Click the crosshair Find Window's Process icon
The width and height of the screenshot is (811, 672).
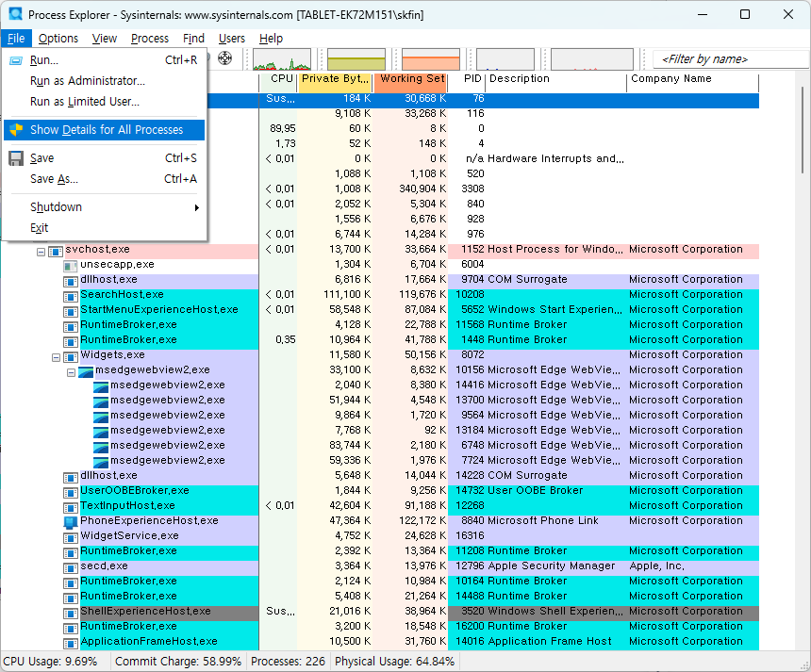pos(225,58)
